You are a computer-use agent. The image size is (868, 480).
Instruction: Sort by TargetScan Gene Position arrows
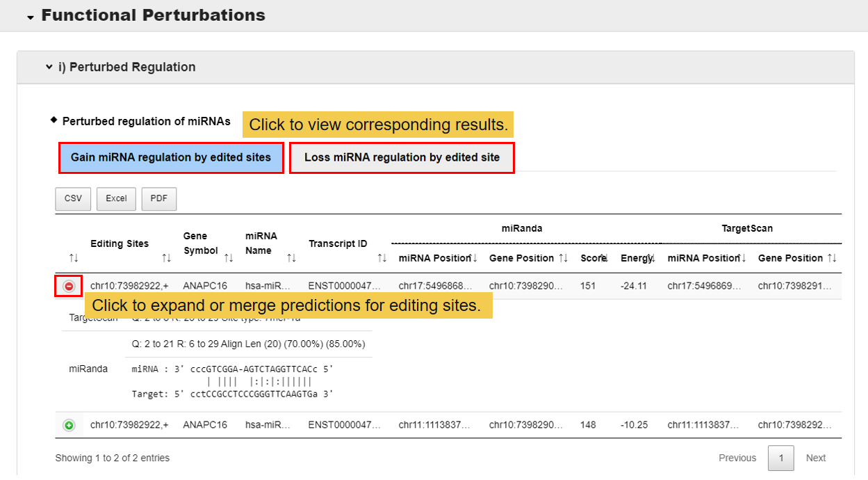tap(832, 258)
